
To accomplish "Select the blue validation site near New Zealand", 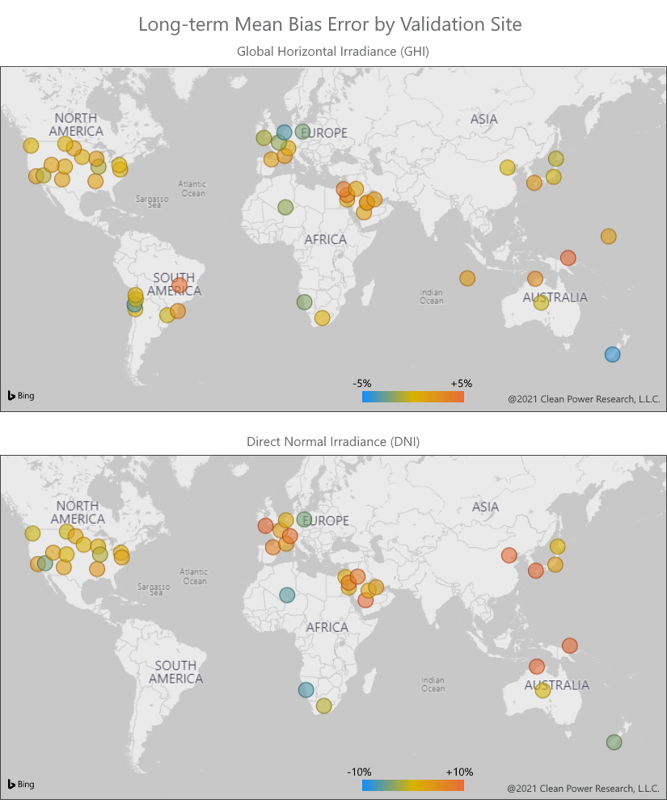I will (612, 354).
